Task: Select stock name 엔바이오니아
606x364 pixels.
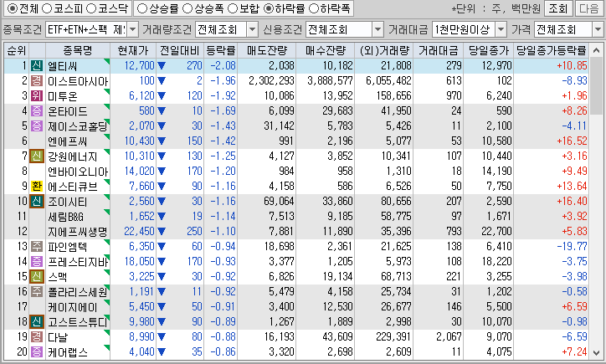Action: [78, 172]
